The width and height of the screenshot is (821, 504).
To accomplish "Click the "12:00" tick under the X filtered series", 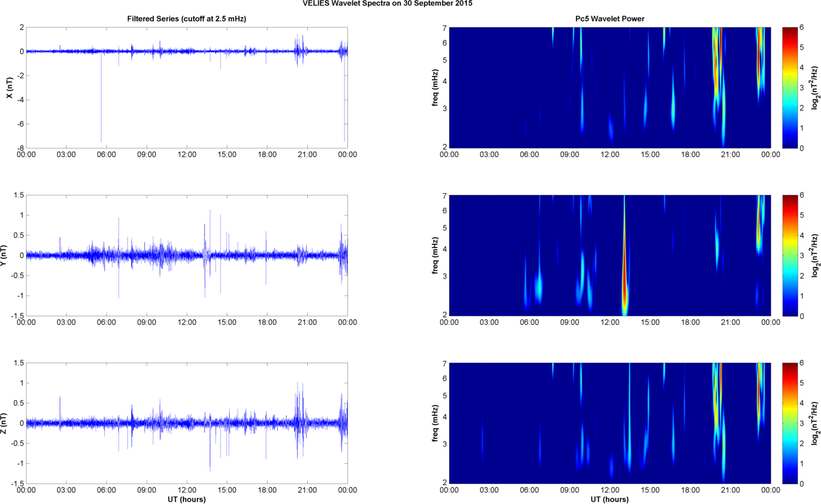I will pyautogui.click(x=187, y=155).
